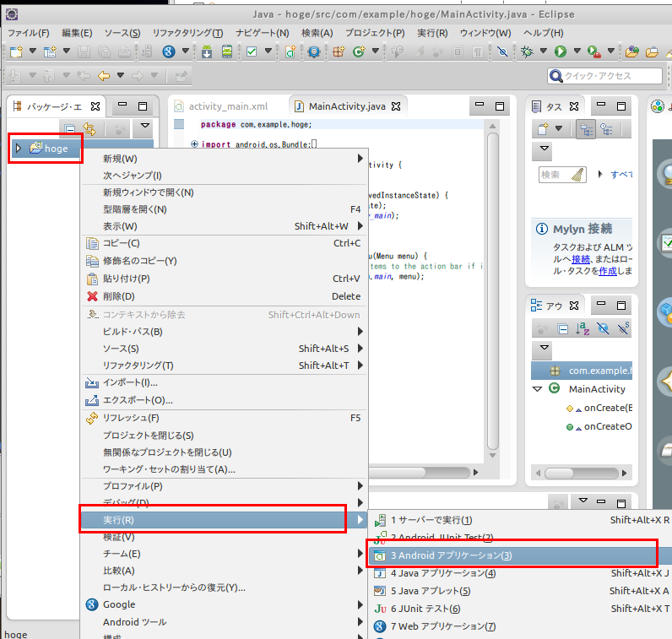The width and height of the screenshot is (672, 639).
Task: Open the プロジェクト(P) menu
Action: [x=375, y=33]
